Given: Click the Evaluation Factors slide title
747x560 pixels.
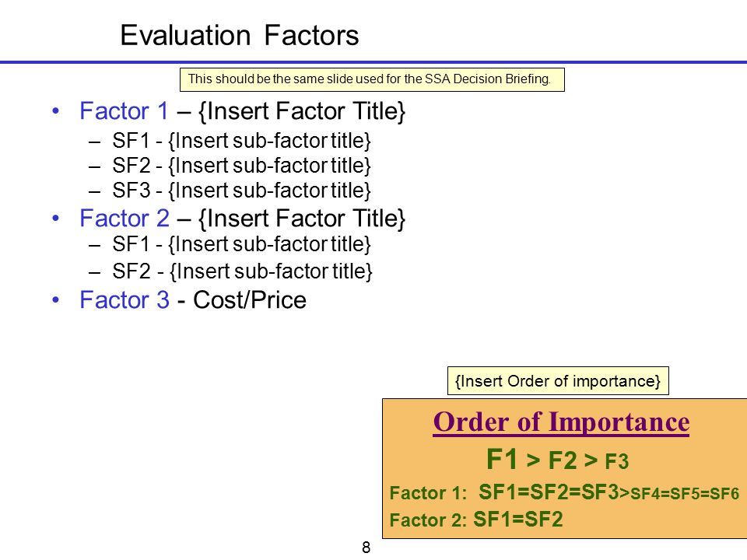Looking at the screenshot, I should 239,35.
